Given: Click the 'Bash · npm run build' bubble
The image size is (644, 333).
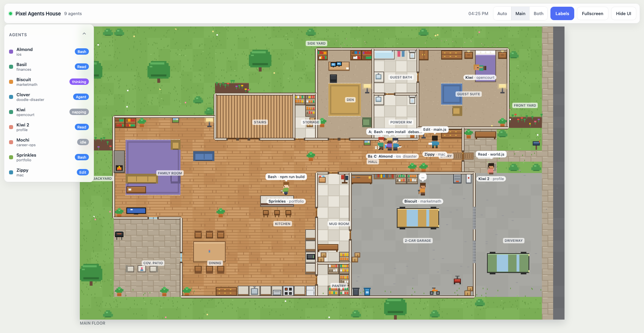Looking at the screenshot, I should 286,177.
